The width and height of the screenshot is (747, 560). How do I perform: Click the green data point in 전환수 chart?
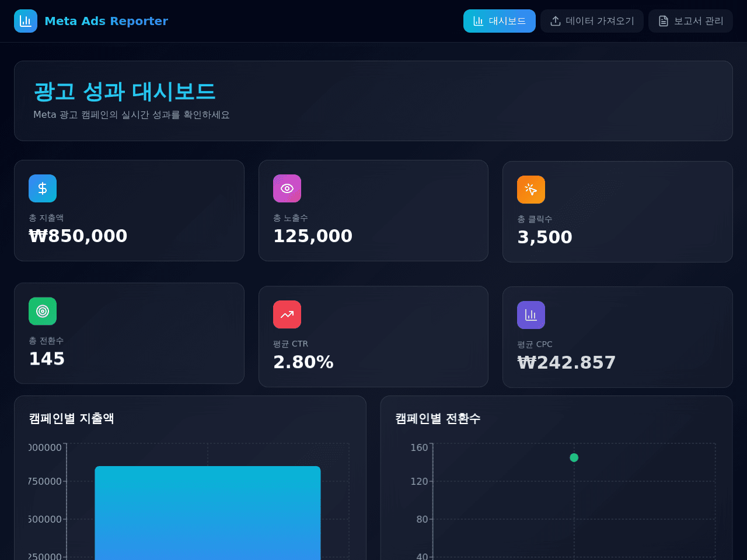(574, 457)
